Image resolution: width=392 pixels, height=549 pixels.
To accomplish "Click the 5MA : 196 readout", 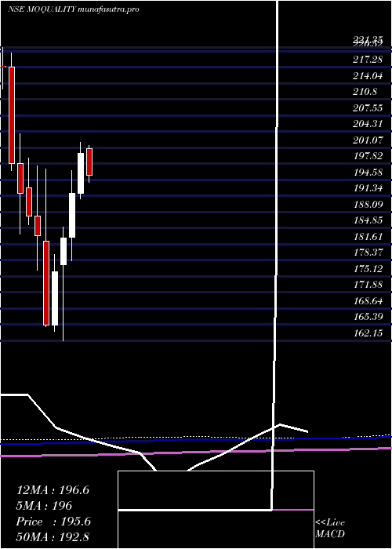I will [44, 506].
